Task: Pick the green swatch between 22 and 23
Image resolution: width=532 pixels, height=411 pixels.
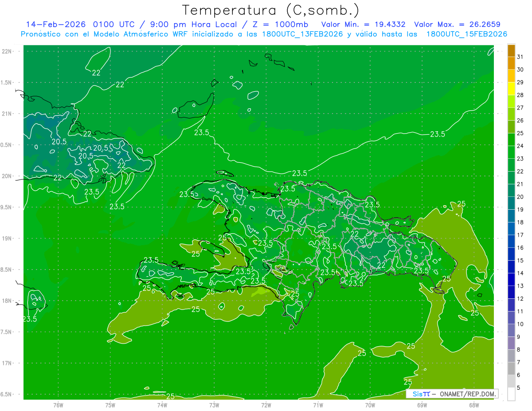Action: pyautogui.click(x=511, y=165)
